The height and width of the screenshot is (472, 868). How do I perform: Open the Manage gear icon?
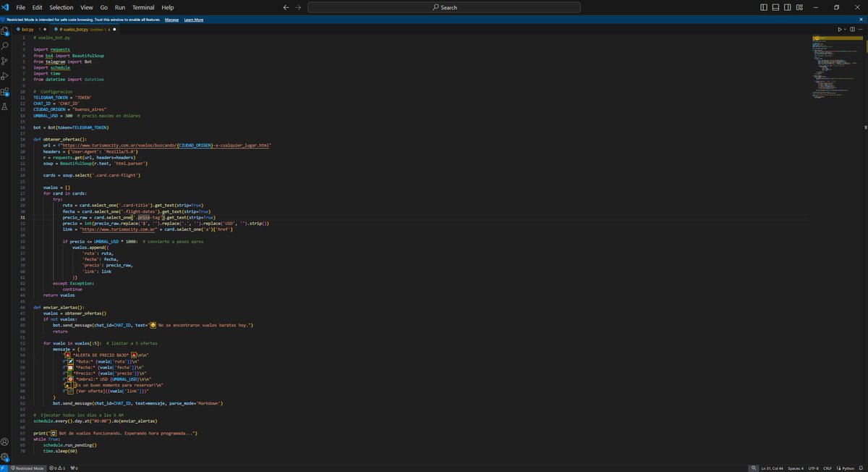click(5, 457)
